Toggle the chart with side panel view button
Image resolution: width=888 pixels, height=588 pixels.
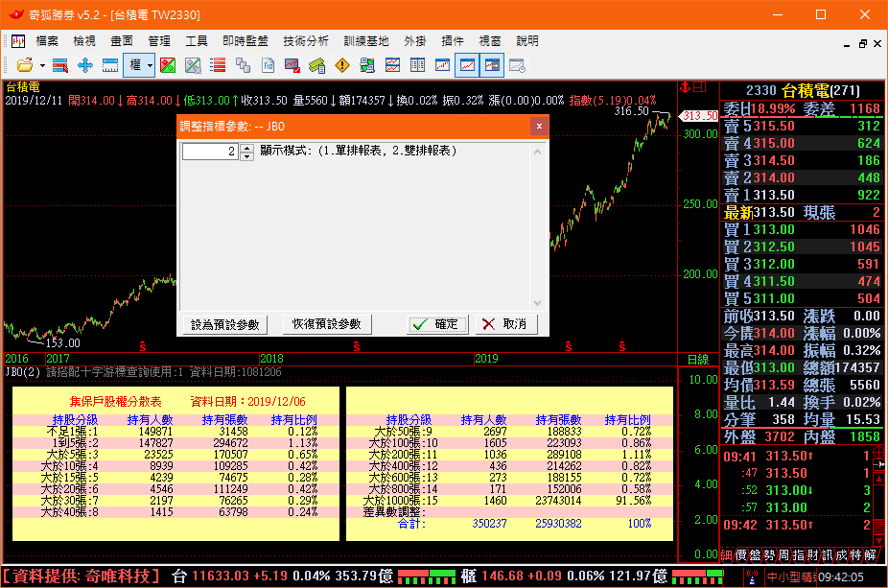click(x=492, y=65)
